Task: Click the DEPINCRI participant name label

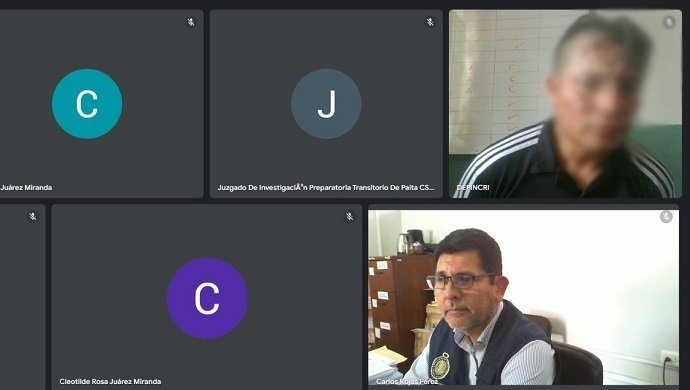Action: pyautogui.click(x=473, y=188)
